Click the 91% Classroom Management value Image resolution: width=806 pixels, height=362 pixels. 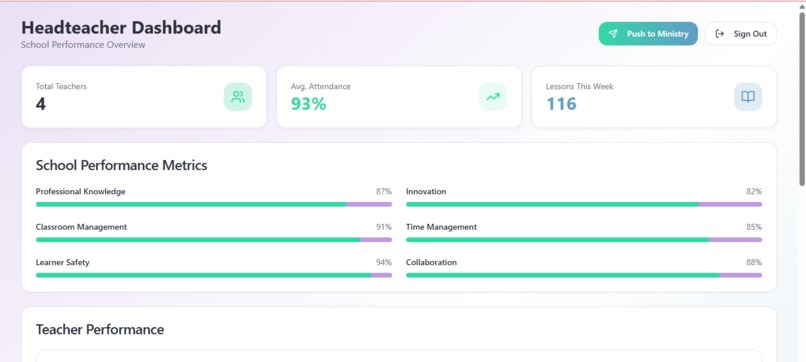coord(383,227)
